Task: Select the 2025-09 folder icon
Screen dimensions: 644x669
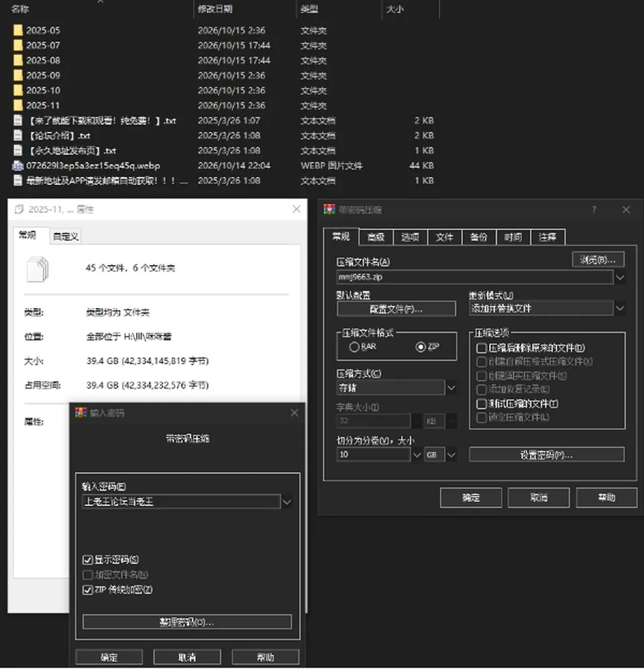Action: 18,76
